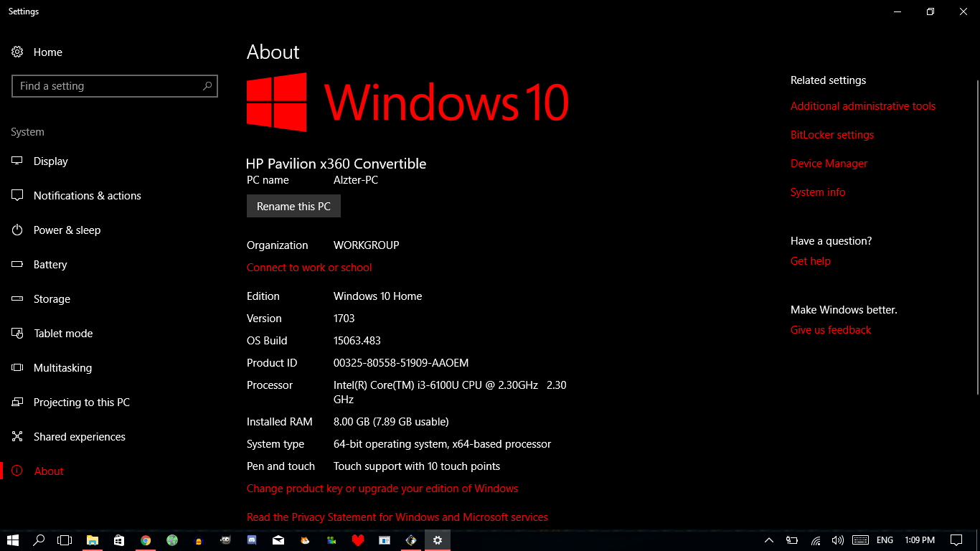
Task: Click the WORKGROUP organization value
Action: 367,245
